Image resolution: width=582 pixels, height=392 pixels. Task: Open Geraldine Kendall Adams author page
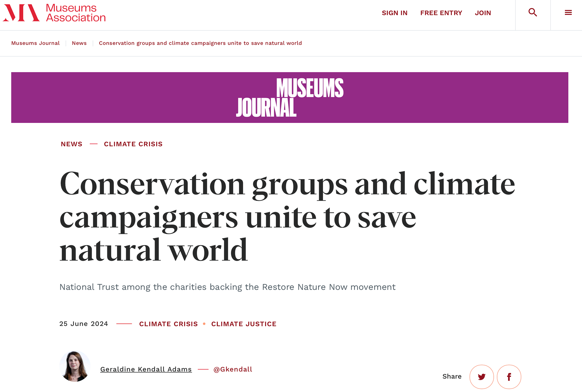coord(146,369)
